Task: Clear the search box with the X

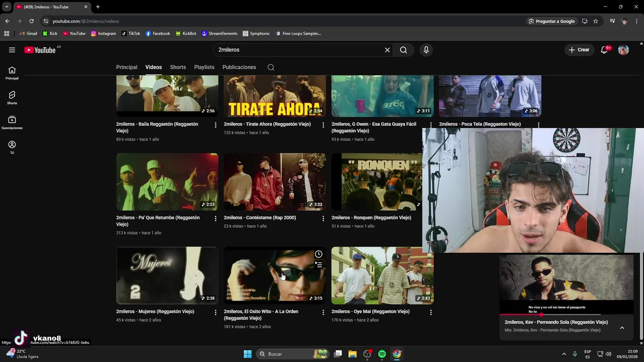Action: click(387, 50)
